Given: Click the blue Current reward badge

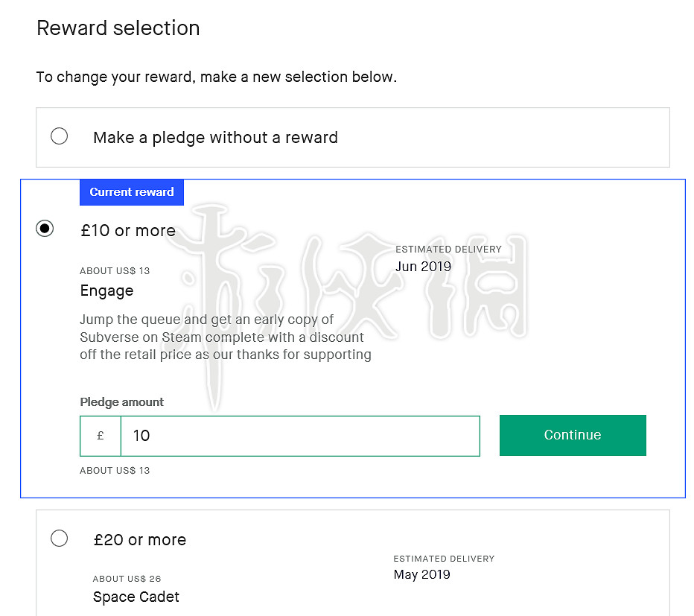Looking at the screenshot, I should point(132,192).
